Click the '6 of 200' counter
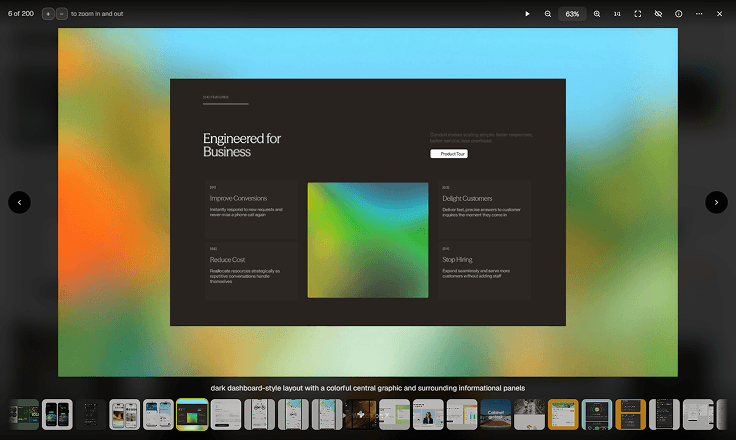This screenshot has height=440, width=736. (21, 14)
